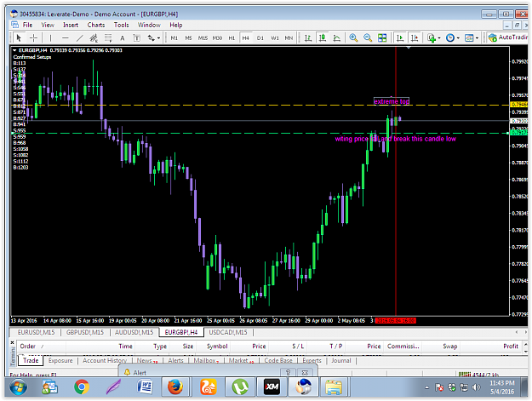Open Firefox from taskbar

175,387
